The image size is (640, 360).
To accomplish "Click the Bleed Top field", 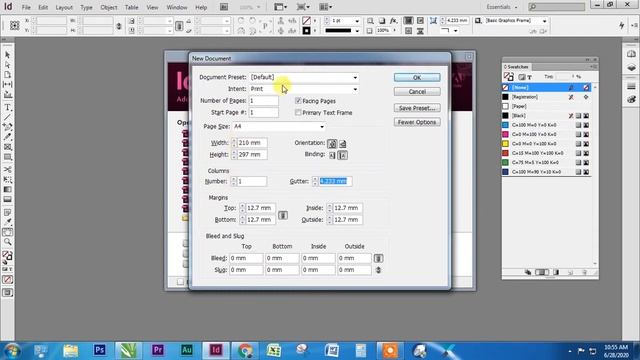I will tap(246, 258).
